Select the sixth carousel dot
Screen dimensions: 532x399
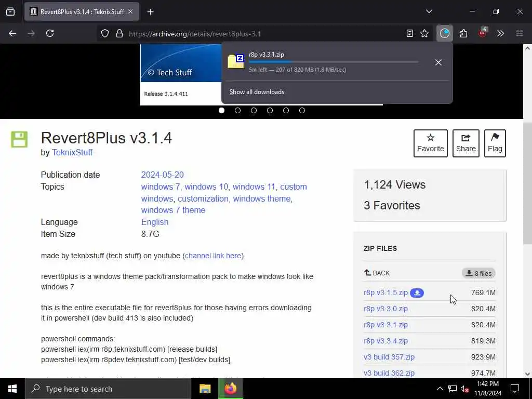[302, 110]
